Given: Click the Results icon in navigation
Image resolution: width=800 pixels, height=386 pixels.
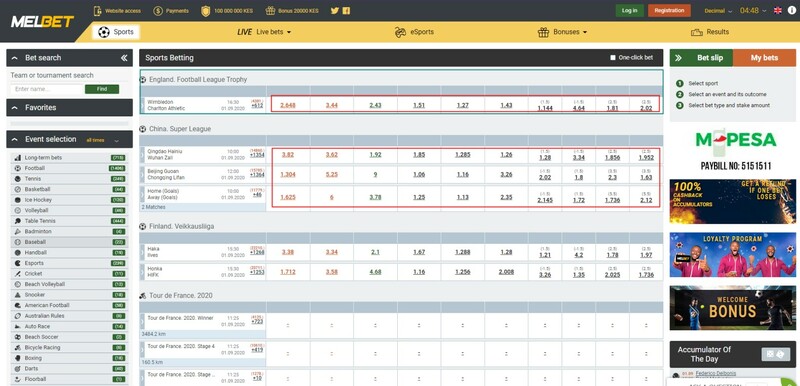Looking at the screenshot, I should [x=696, y=32].
